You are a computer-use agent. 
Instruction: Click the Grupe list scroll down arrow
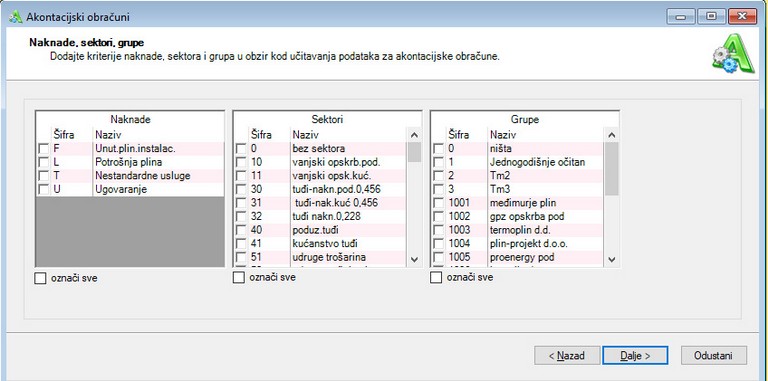(x=612, y=259)
